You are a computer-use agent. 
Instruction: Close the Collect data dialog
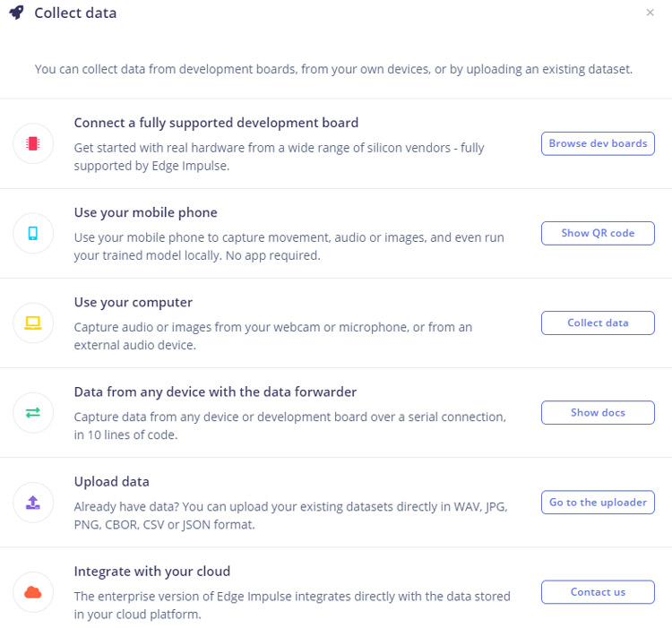tap(650, 13)
